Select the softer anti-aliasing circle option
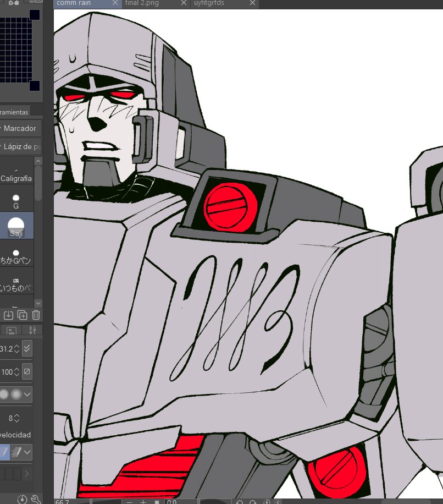Screen dimensions: 443x504 (16, 394)
